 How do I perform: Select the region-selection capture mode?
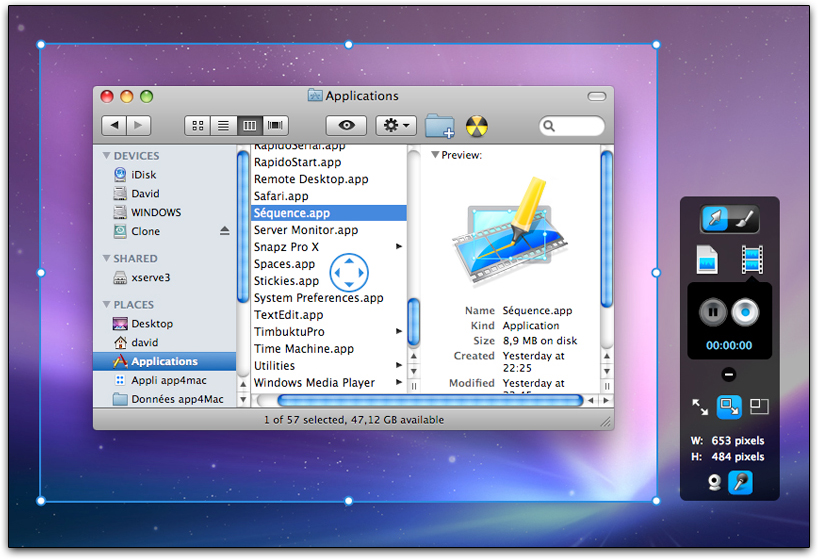(729, 407)
